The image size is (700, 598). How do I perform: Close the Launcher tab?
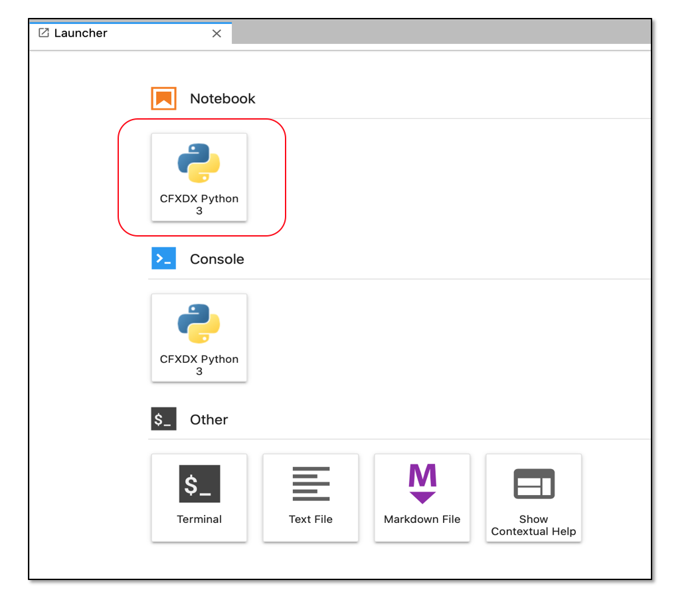click(217, 33)
